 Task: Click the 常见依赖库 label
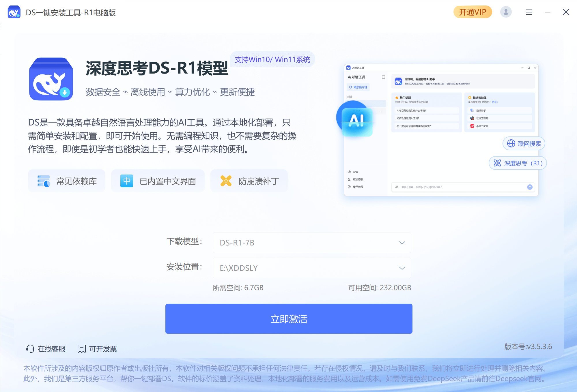(76, 181)
